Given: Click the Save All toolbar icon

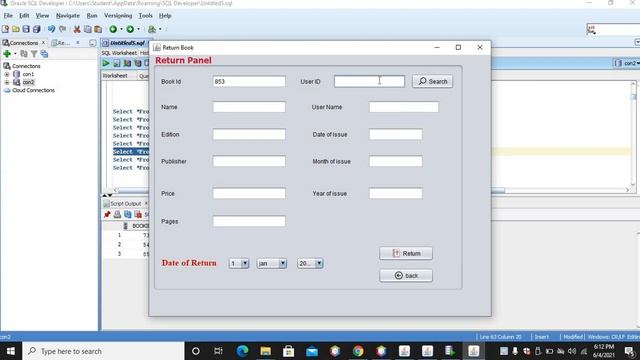Looking at the screenshot, I should click(37, 29).
